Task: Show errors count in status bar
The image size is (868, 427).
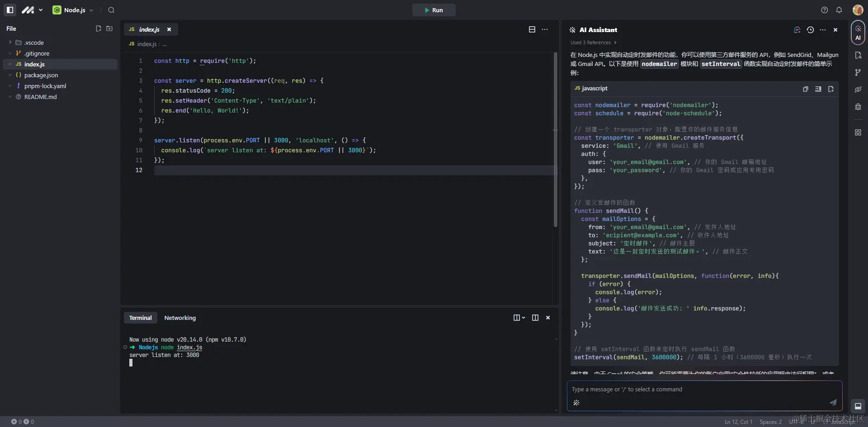Action: tap(16, 422)
